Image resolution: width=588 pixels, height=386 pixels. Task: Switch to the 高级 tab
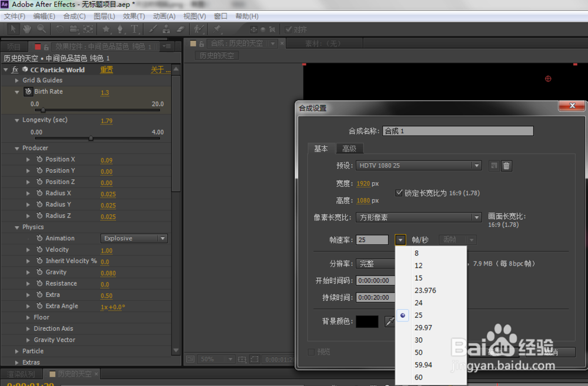(349, 149)
